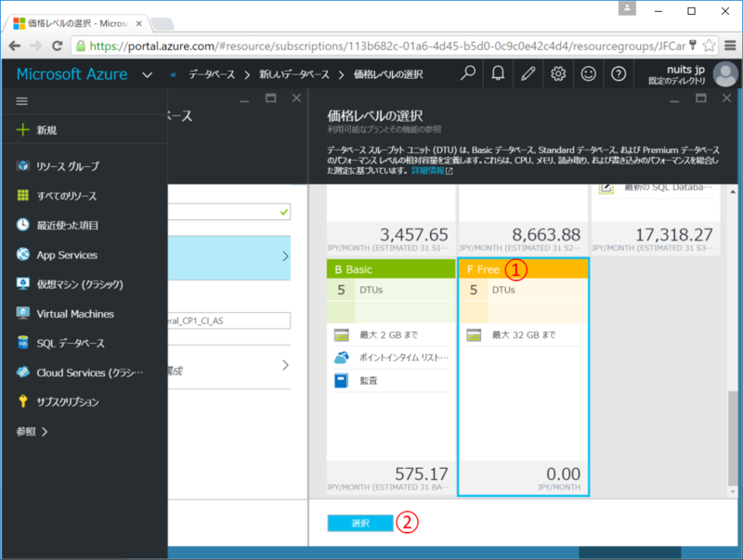The image size is (743, 560).
Task: Open サブスクリプション key icon
Action: click(22, 401)
